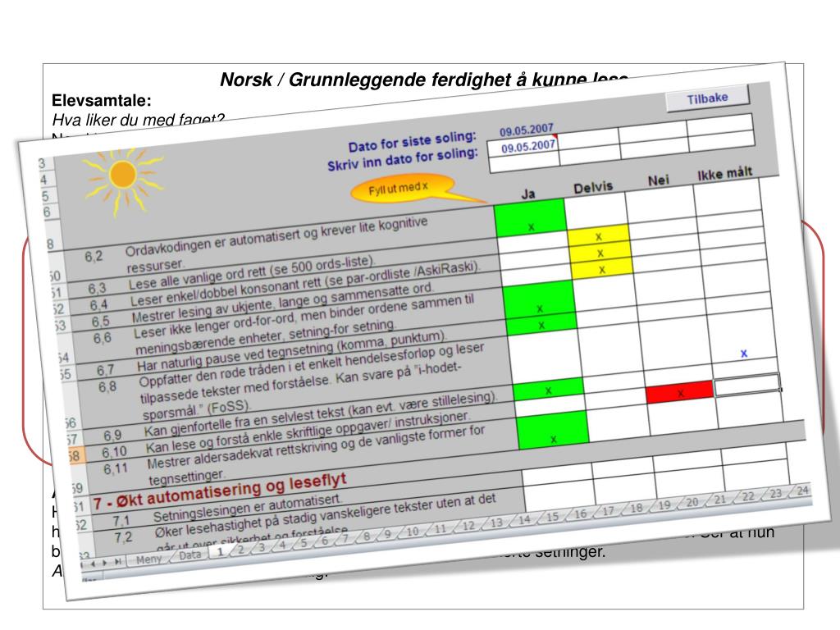Switch to sheet tab 2
The width and height of the screenshot is (840, 630).
[x=240, y=550]
